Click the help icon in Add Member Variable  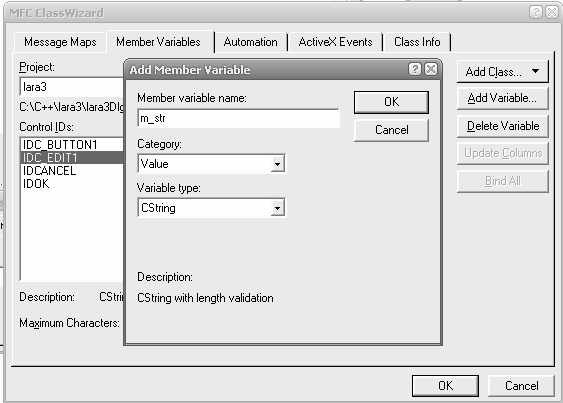pyautogui.click(x=415, y=69)
